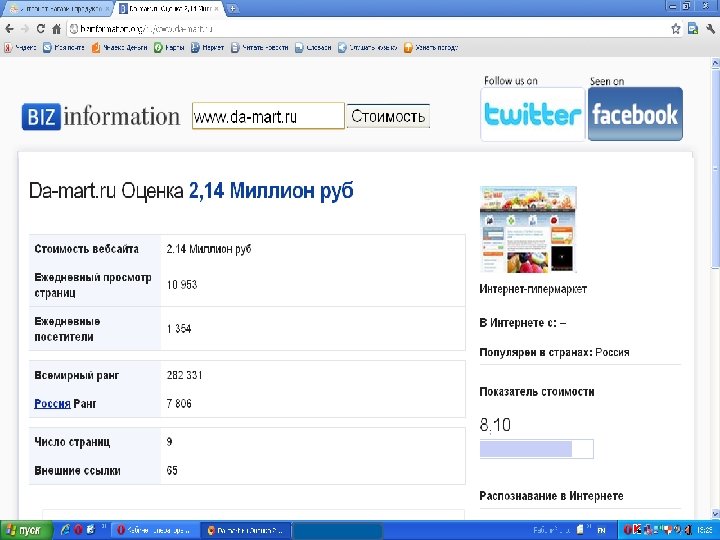Image resolution: width=720 pixels, height=540 pixels.
Task: Open the Маркет bookmark
Action: tap(208, 47)
